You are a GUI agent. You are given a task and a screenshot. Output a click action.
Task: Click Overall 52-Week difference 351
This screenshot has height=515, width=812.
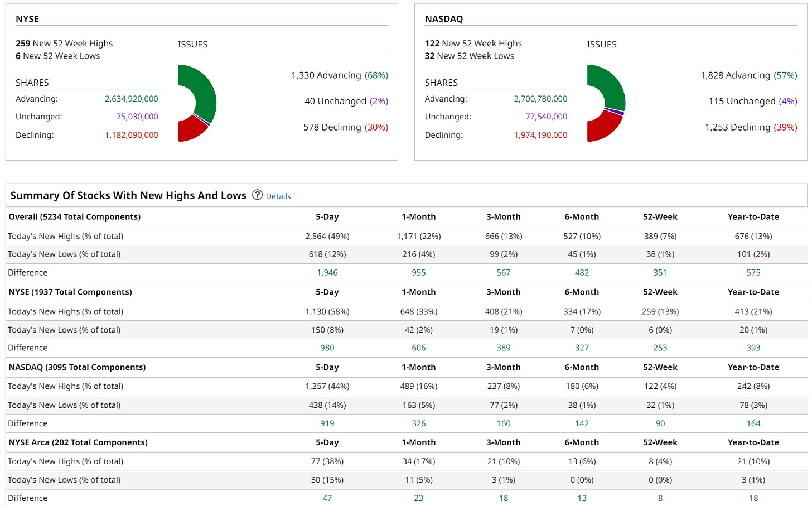(x=660, y=273)
